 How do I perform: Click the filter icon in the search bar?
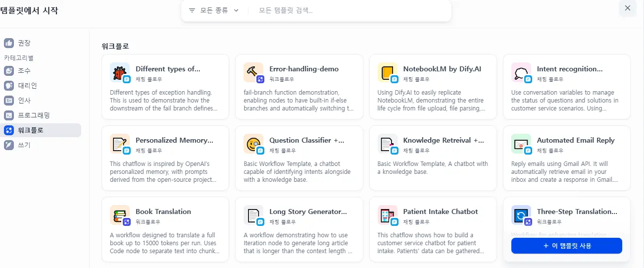pos(192,10)
